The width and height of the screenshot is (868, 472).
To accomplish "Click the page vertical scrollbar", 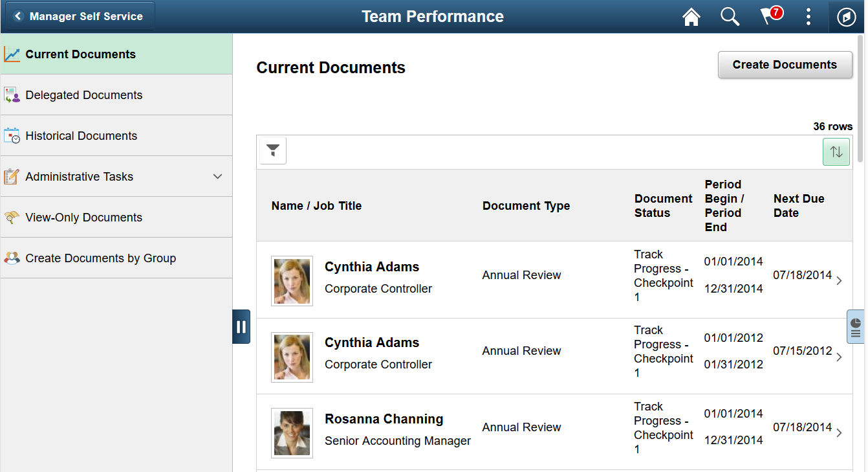I will tap(860, 98).
